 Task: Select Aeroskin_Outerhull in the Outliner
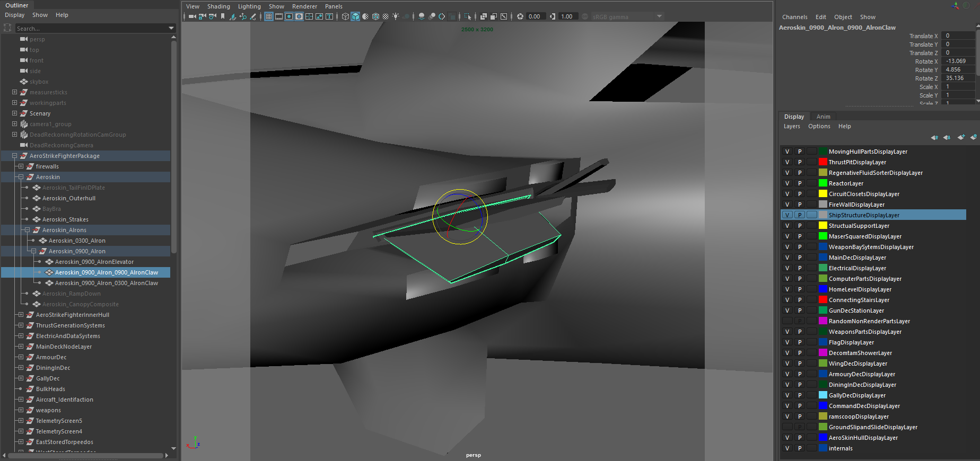coord(69,198)
